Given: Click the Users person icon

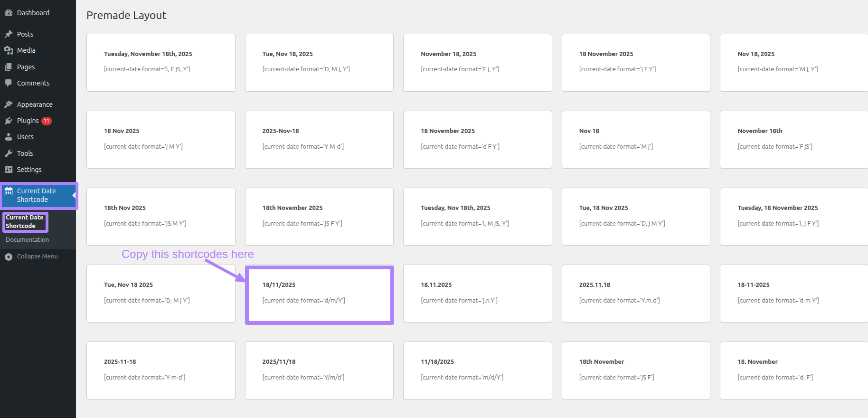Looking at the screenshot, I should pyautogui.click(x=9, y=137).
